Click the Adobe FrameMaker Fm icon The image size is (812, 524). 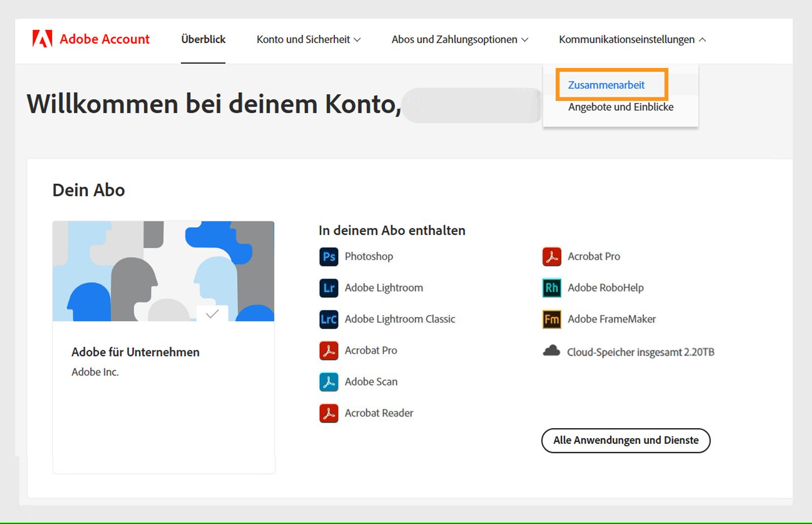click(x=552, y=319)
